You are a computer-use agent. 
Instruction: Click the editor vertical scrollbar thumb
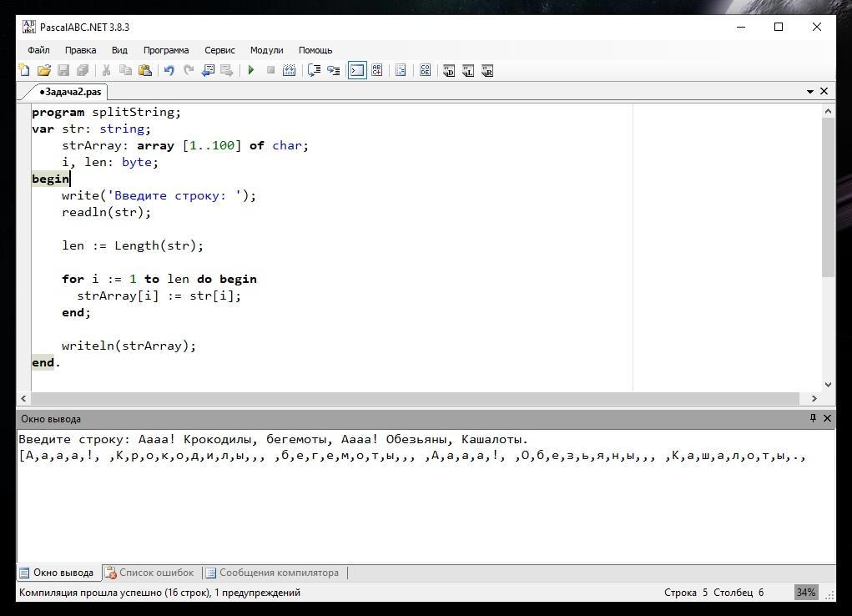828,197
